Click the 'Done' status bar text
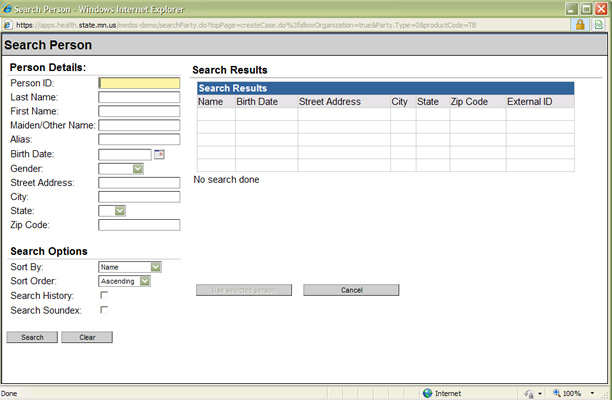Screen dimensions: 612x400 (x=9, y=393)
